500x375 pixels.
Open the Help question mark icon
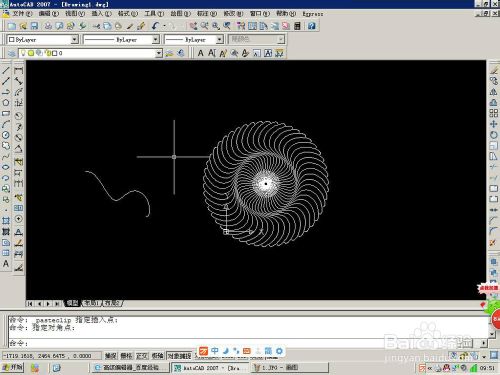pos(312,26)
